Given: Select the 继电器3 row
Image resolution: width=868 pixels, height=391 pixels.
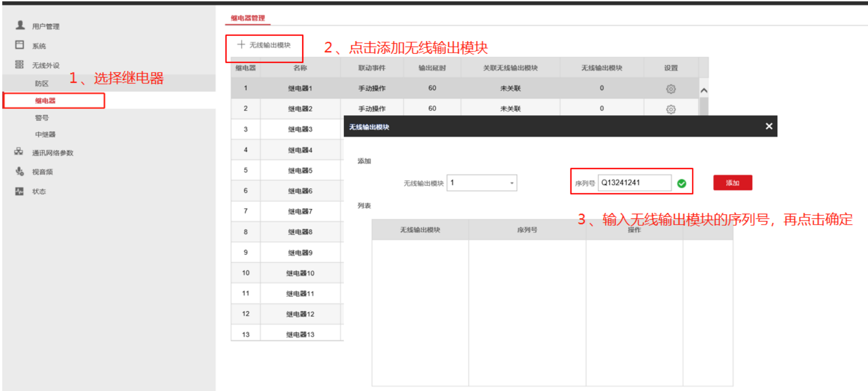Looking at the screenshot, I should click(288, 129).
